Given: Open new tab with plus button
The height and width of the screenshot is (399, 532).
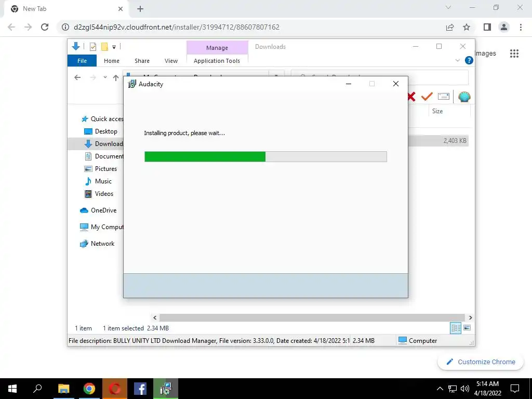Looking at the screenshot, I should click(x=140, y=9).
